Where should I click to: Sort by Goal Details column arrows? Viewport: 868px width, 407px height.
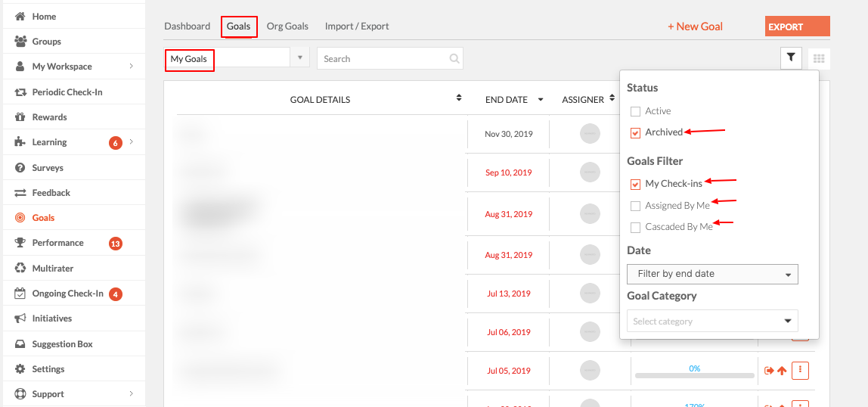tap(459, 98)
